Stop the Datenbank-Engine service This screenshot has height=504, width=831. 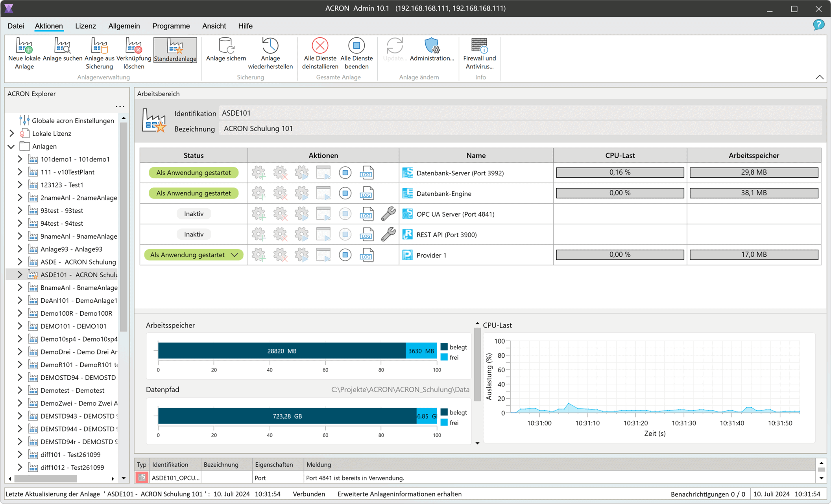(345, 193)
